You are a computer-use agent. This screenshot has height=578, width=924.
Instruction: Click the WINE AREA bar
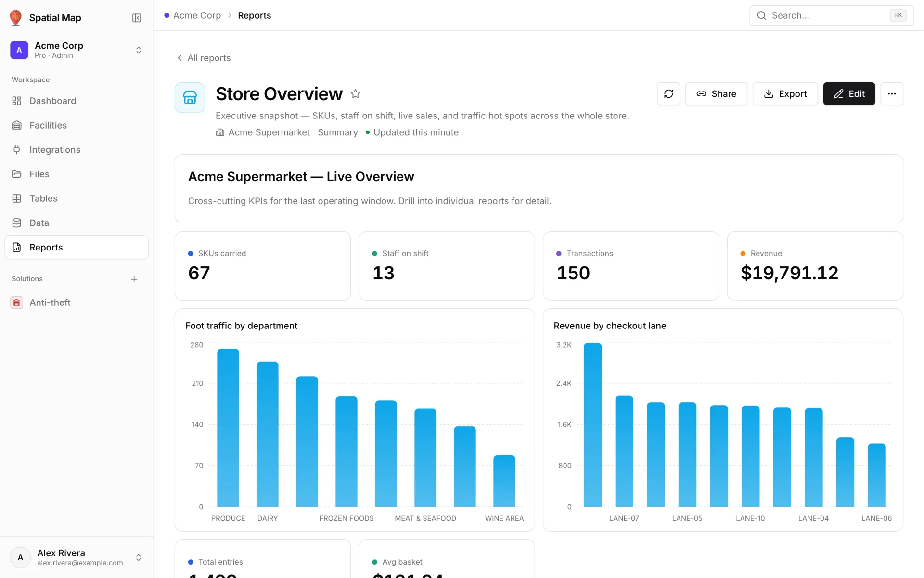tap(504, 481)
